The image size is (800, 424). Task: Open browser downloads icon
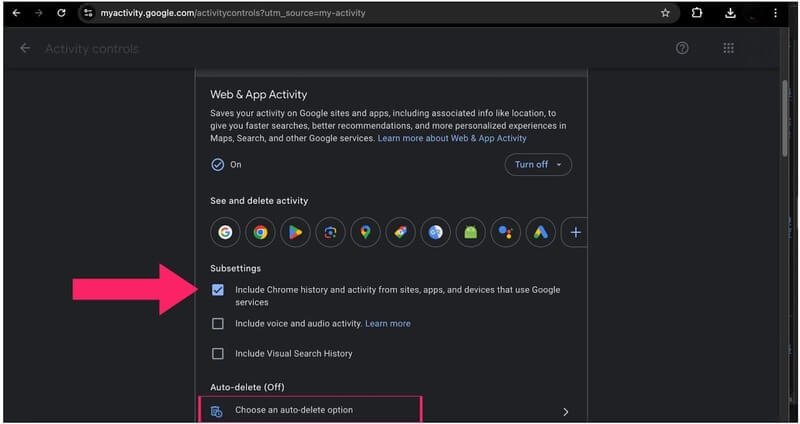731,13
